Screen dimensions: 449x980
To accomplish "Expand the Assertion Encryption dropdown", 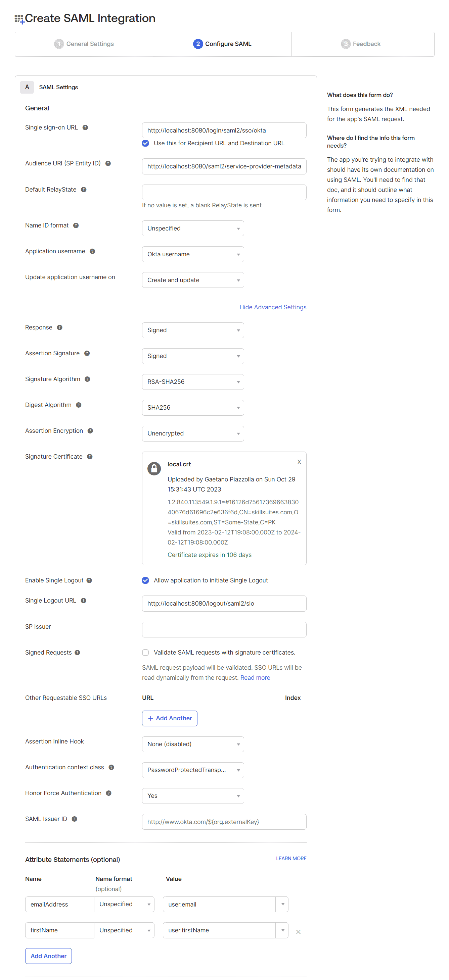I will (193, 433).
